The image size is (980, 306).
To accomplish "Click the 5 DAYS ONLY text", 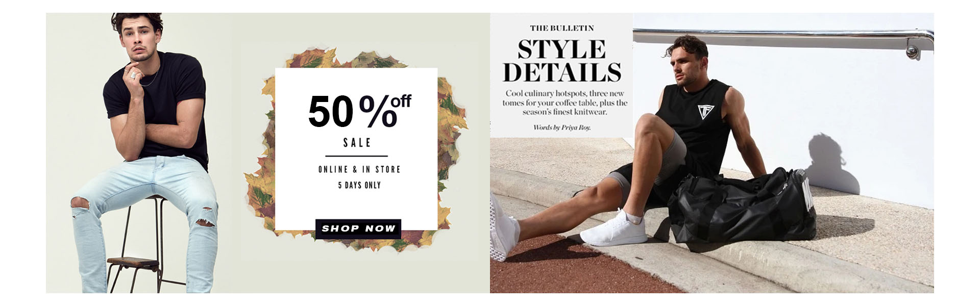I will pos(359,185).
